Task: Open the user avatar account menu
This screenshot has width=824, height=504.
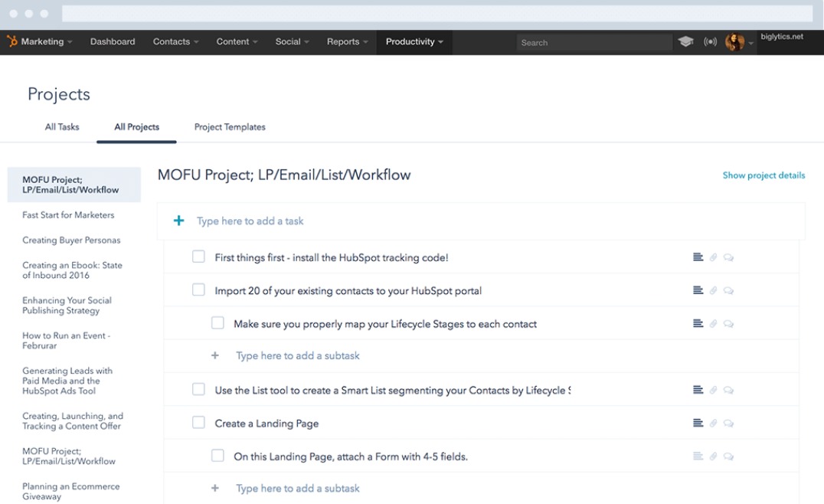Action: tap(734, 42)
